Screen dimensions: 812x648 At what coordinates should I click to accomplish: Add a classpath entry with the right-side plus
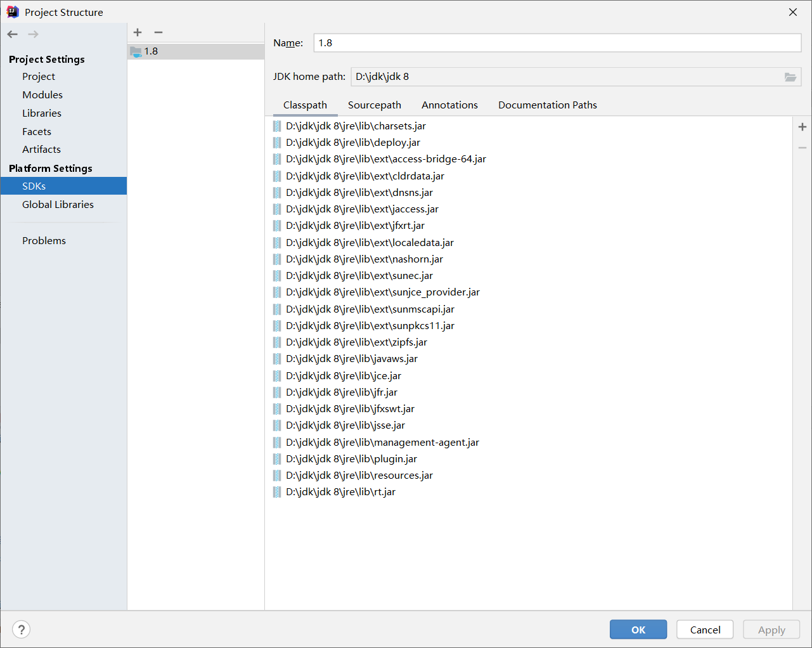[x=802, y=126]
